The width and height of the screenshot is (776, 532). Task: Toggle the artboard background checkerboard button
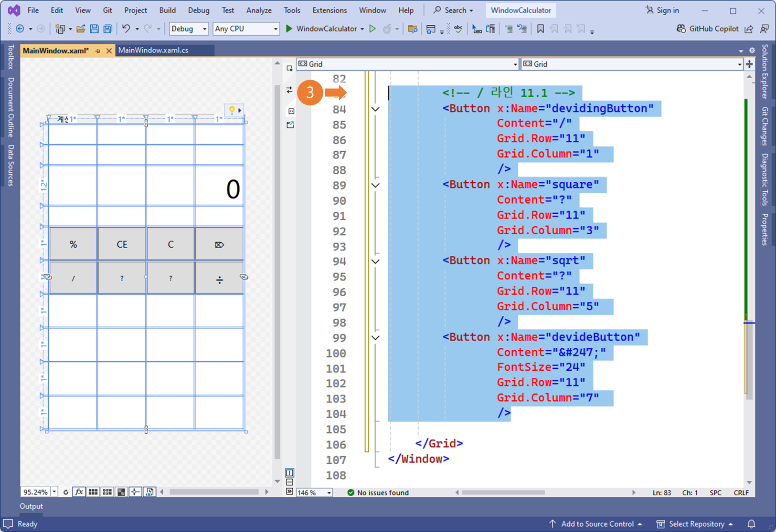point(122,492)
